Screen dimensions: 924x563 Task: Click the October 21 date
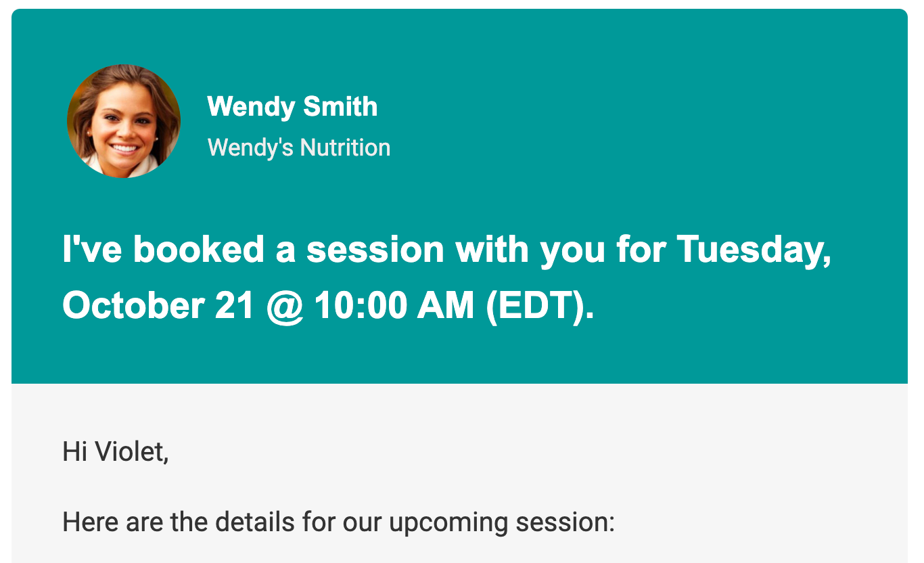coord(158,306)
